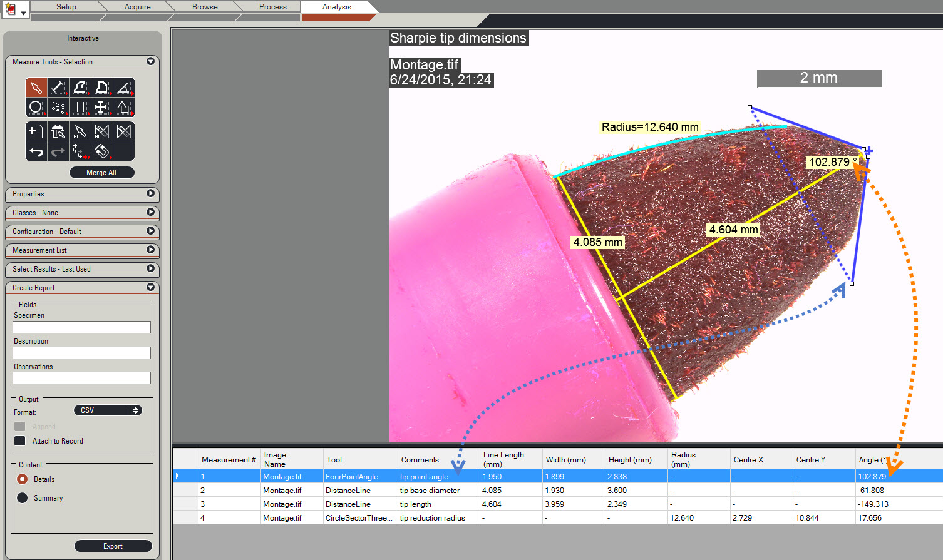The image size is (943, 560).
Task: Select the perpendicular caliper cross tool
Action: 102,107
